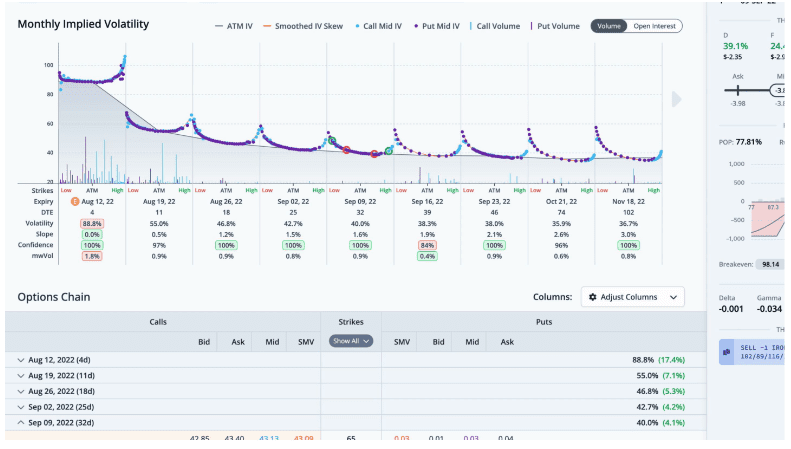Screen dimensions: 791x449
Task: Collapse the Sep 09, 2022 (32d) expiry row
Action: [22, 423]
